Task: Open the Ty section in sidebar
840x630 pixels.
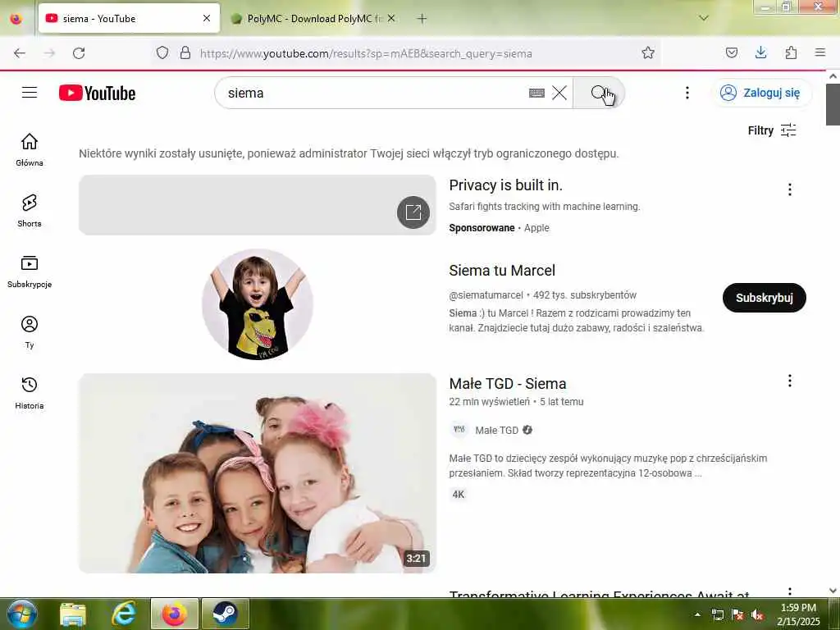Action: point(30,332)
